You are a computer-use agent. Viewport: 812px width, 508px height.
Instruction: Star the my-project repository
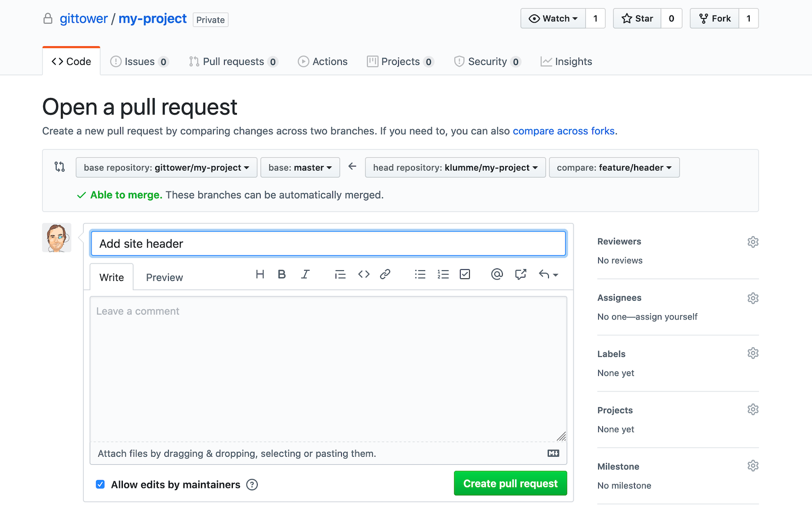tap(637, 18)
